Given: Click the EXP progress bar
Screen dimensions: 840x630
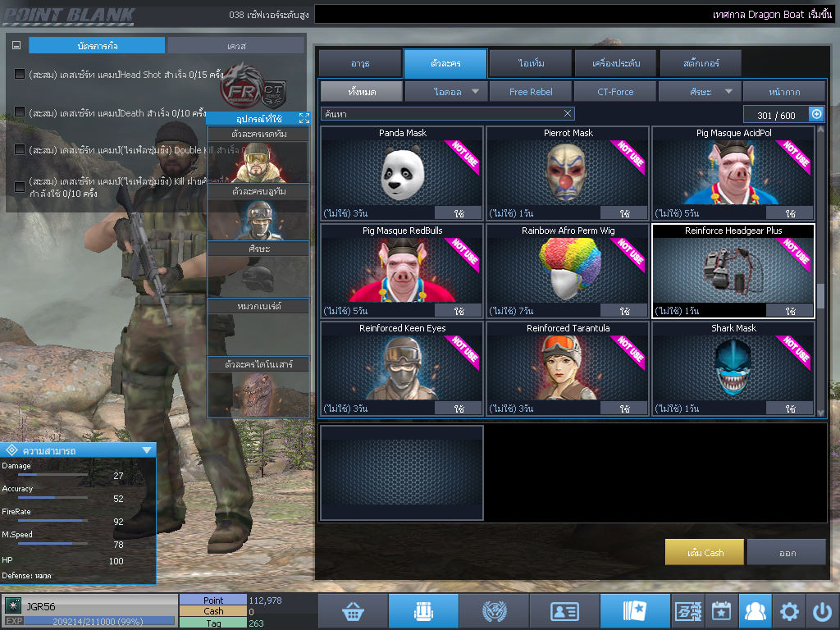Looking at the screenshot, I should pos(99,621).
